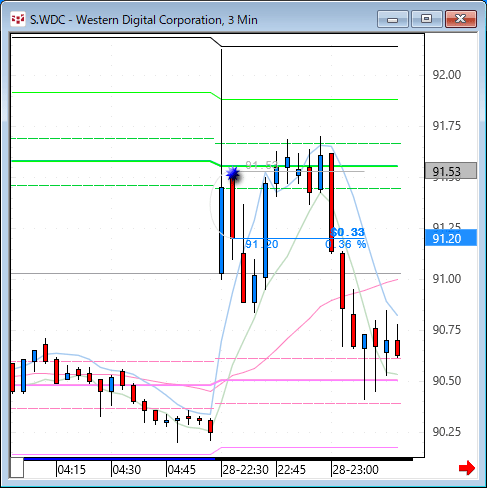Click the 90.75 price axis label
The height and width of the screenshot is (488, 487).
(x=447, y=330)
